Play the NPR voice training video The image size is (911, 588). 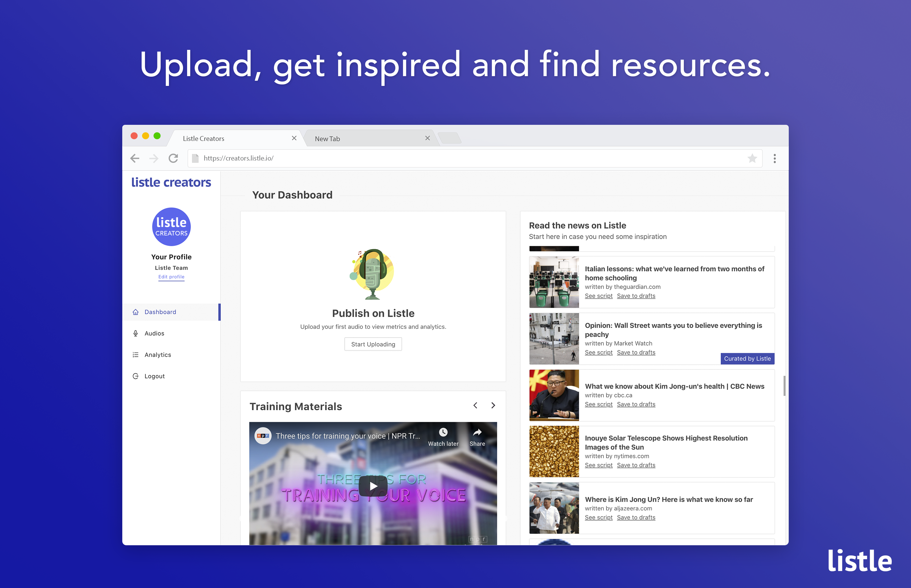[373, 486]
